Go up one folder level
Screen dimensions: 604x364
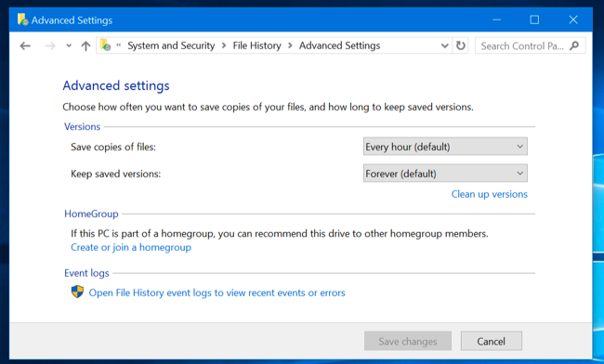click(x=85, y=46)
